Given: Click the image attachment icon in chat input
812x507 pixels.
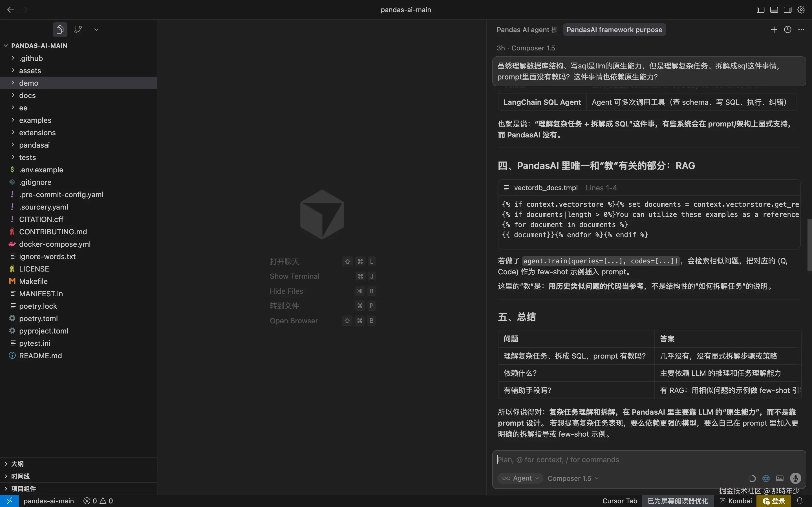Looking at the screenshot, I should pos(780,478).
